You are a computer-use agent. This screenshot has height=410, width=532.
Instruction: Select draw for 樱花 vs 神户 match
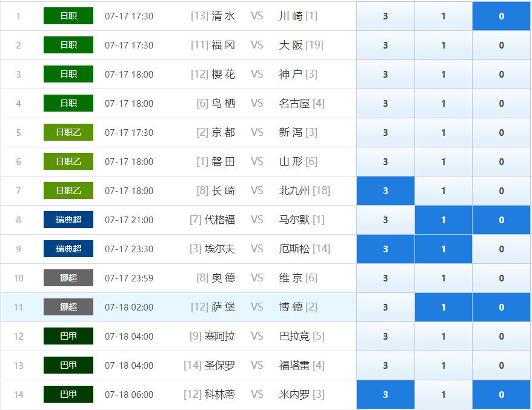coord(443,75)
